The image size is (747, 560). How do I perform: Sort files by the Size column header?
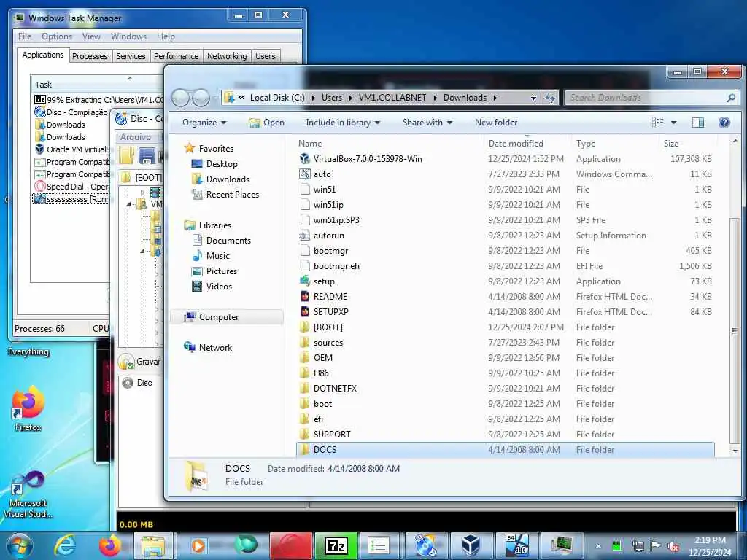(671, 144)
